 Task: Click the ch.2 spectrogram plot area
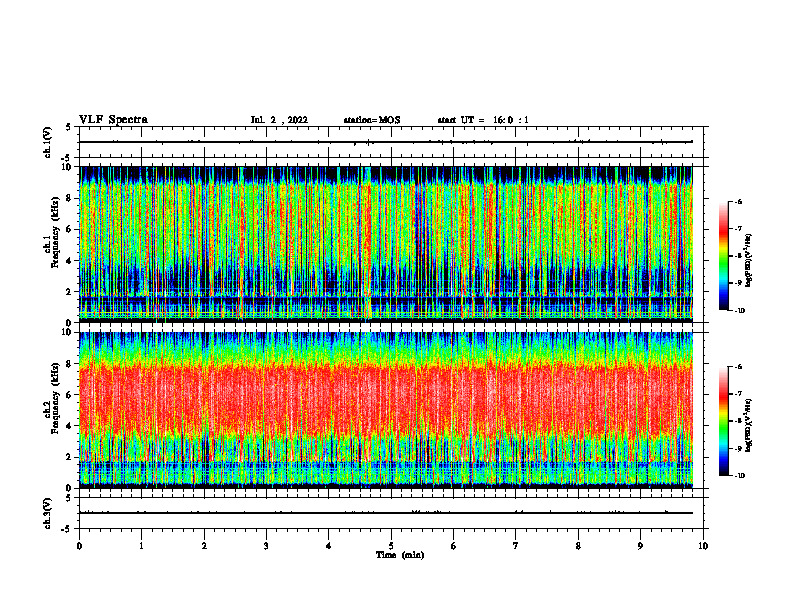click(386, 410)
